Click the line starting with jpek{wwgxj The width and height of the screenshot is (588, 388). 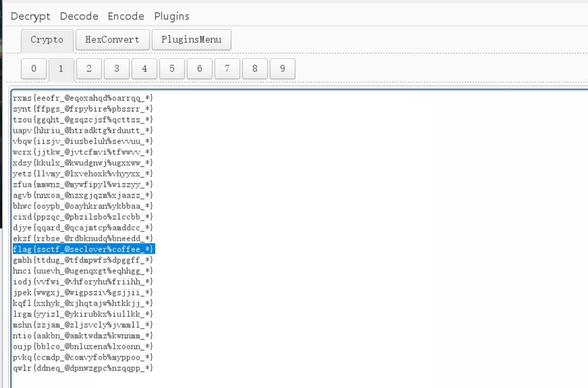tap(83, 292)
